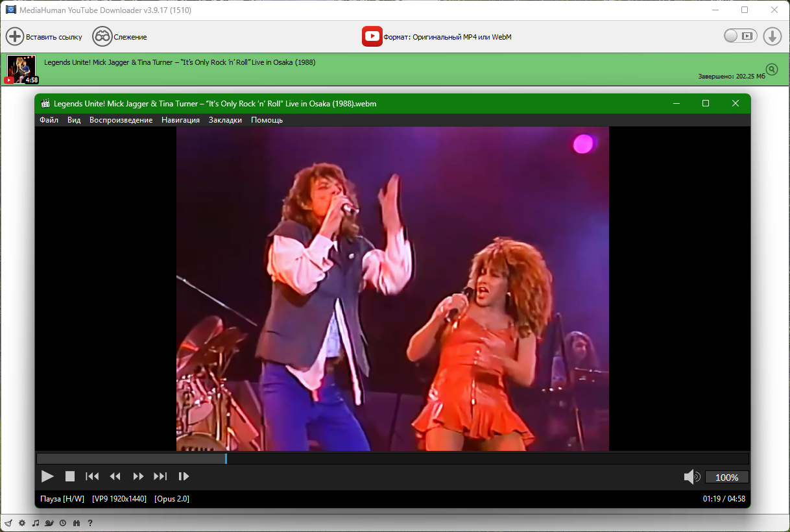The height and width of the screenshot is (532, 790).
Task: Click the magnifier icon on the finished download
Action: 771,69
